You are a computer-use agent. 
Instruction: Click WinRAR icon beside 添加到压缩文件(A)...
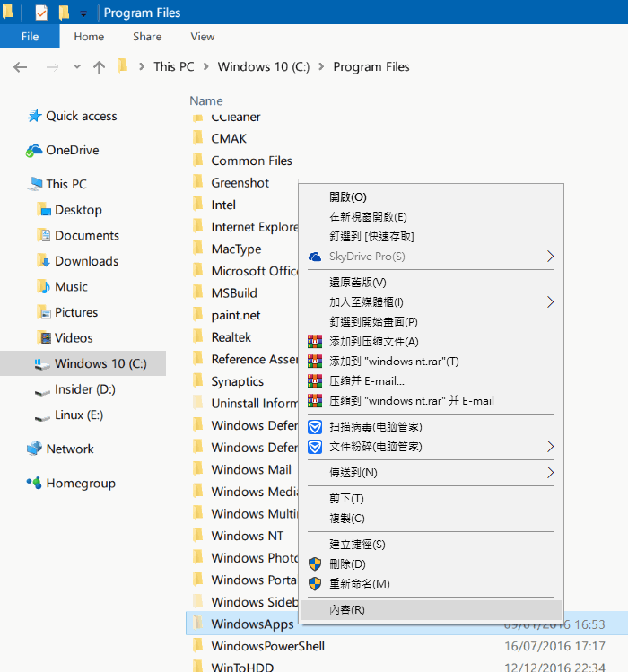tap(315, 342)
